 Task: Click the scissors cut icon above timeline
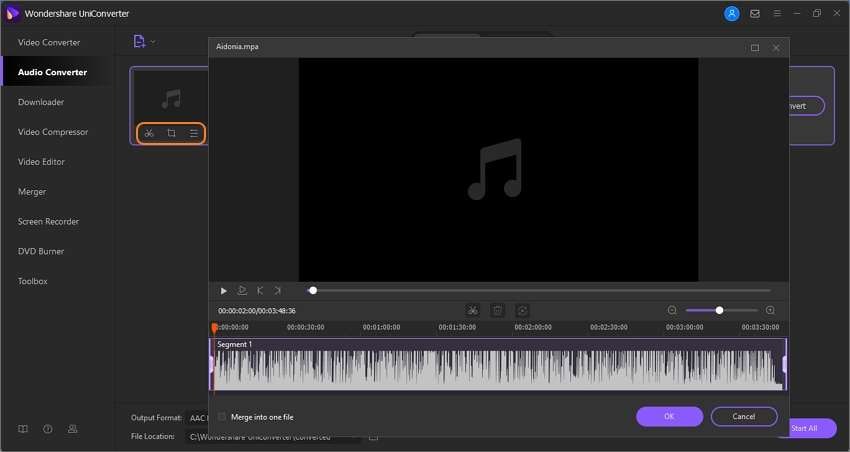pos(473,311)
